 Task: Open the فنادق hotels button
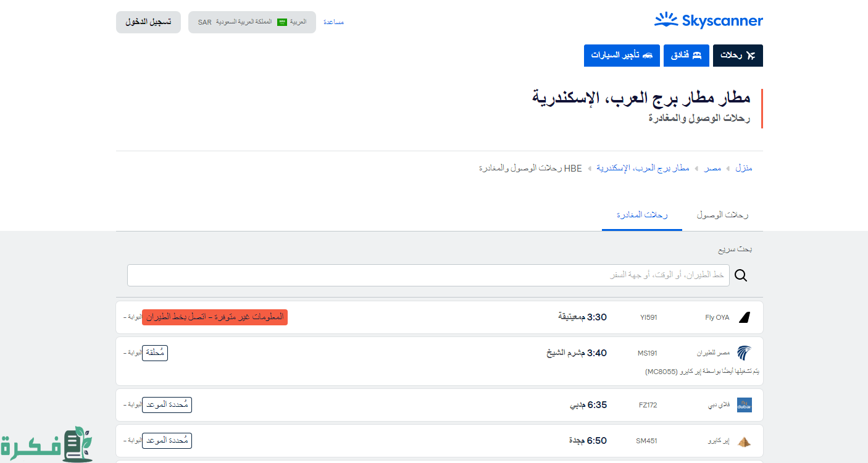click(686, 56)
